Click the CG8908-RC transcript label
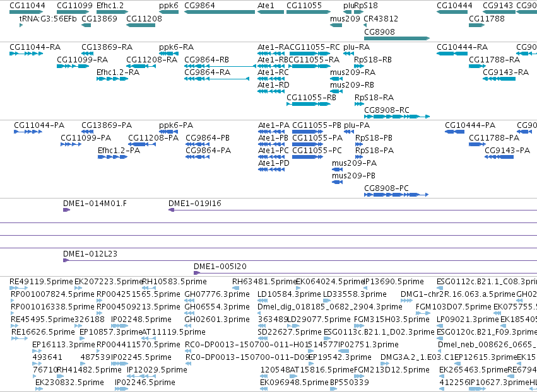The height and width of the screenshot is (392, 537). click(387, 110)
